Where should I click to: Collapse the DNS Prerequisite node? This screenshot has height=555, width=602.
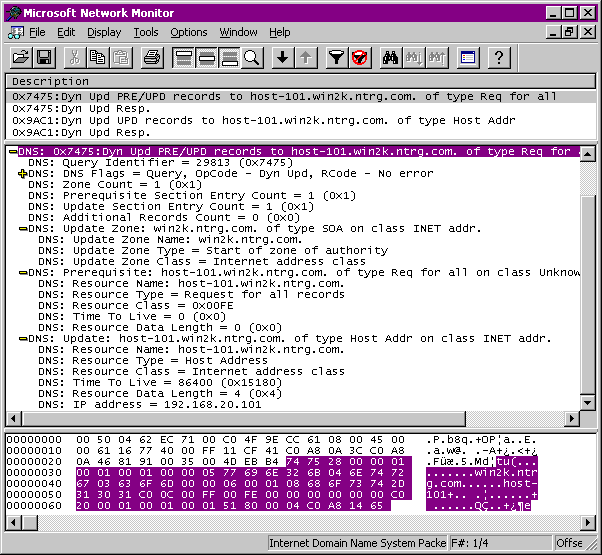pyautogui.click(x=22, y=271)
